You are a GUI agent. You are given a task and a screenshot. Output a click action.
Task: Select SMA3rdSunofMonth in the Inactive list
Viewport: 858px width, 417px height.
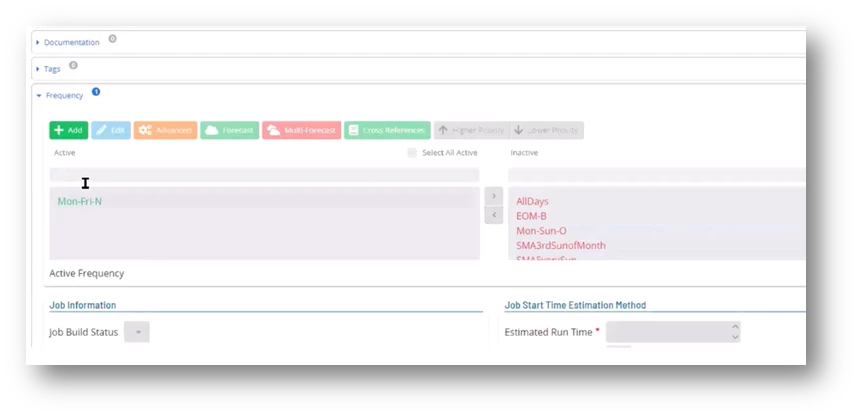(x=561, y=246)
